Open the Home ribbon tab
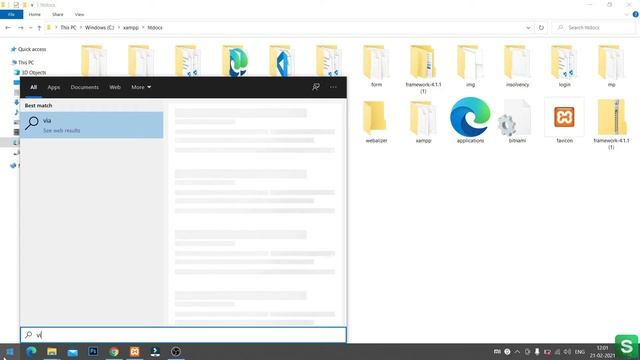This screenshot has height=360, width=640. coord(35,14)
